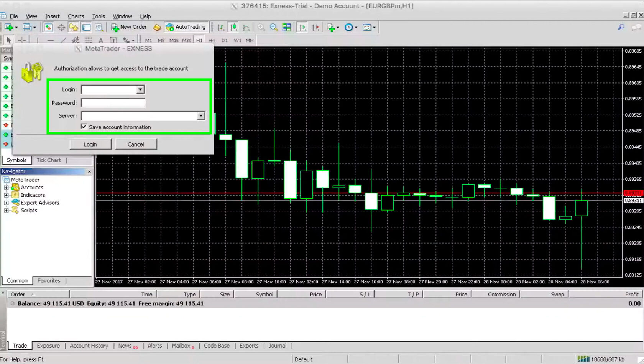Open the Login dropdown arrow
This screenshot has width=644, height=364.
click(x=140, y=89)
